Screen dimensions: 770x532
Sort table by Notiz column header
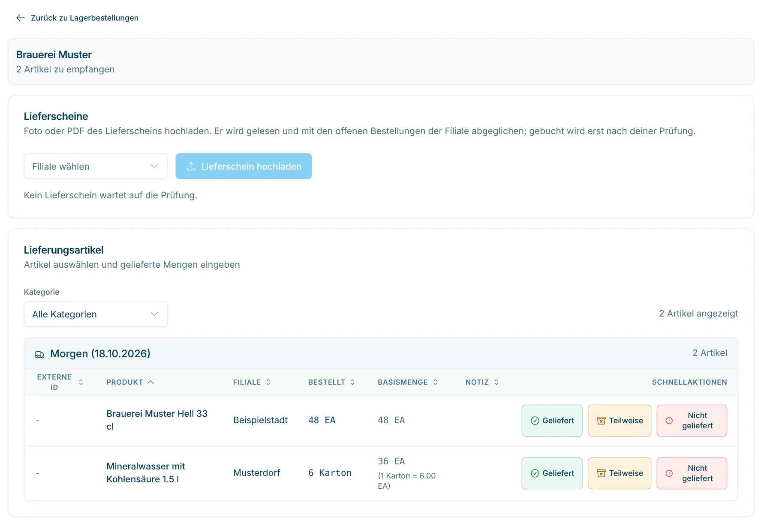click(482, 382)
